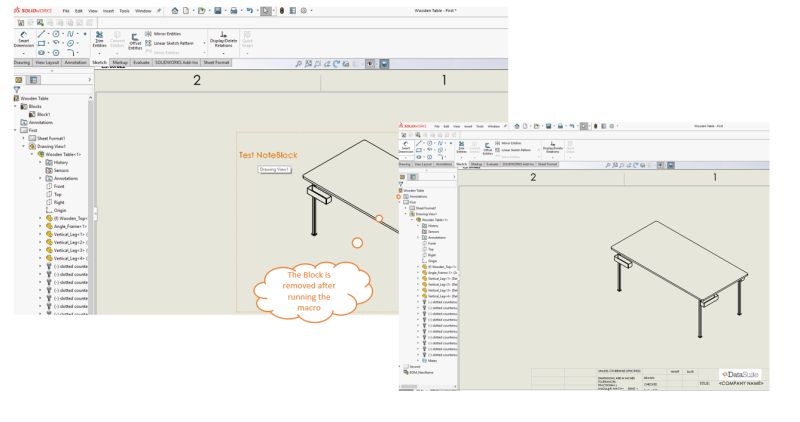Open Smart Dimension dropdown arrow in left window
Viewport: 800px width, 422px height.
coord(23,53)
